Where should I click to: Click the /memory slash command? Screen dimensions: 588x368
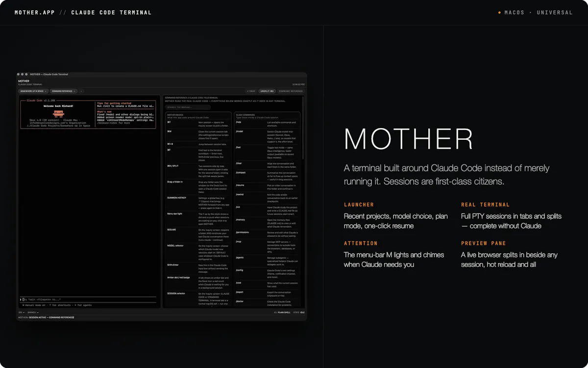pyautogui.click(x=268, y=223)
